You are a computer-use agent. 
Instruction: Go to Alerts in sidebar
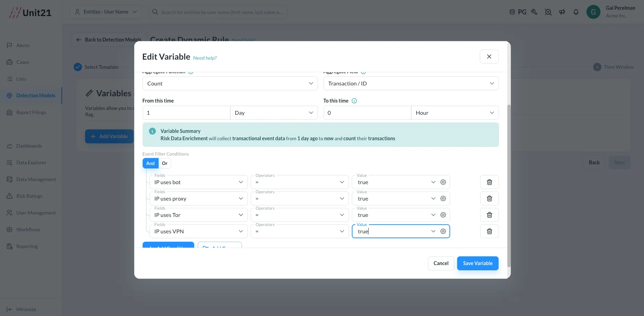(x=23, y=45)
